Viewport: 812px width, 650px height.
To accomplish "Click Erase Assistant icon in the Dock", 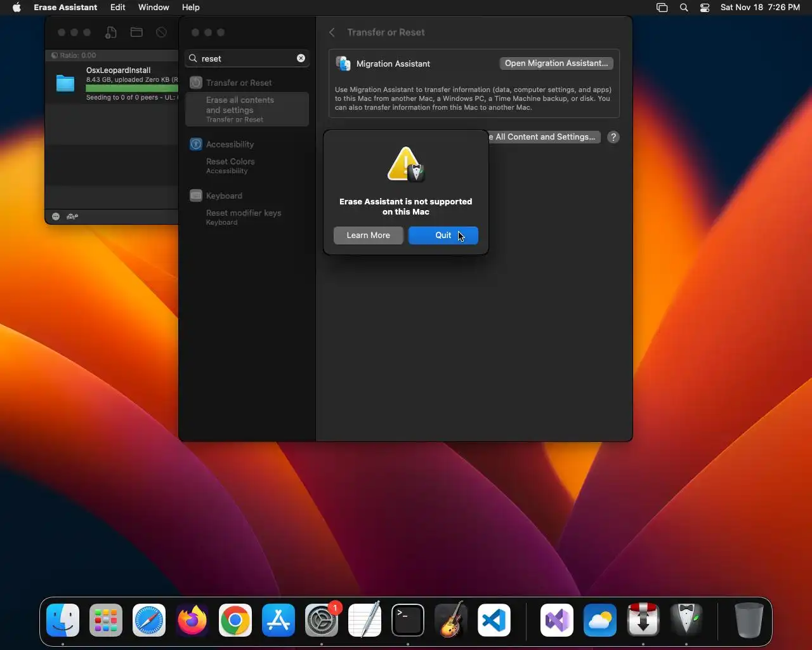I will tap(686, 620).
